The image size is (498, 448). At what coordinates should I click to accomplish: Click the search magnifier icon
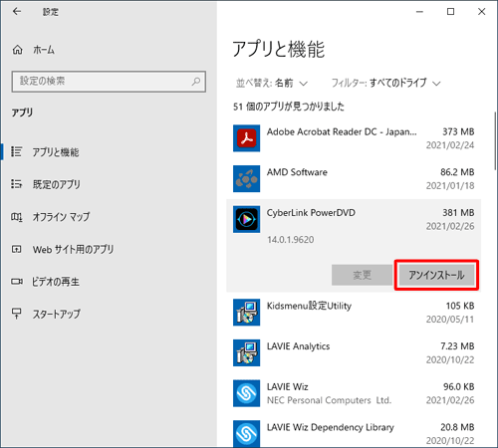pyautogui.click(x=196, y=81)
